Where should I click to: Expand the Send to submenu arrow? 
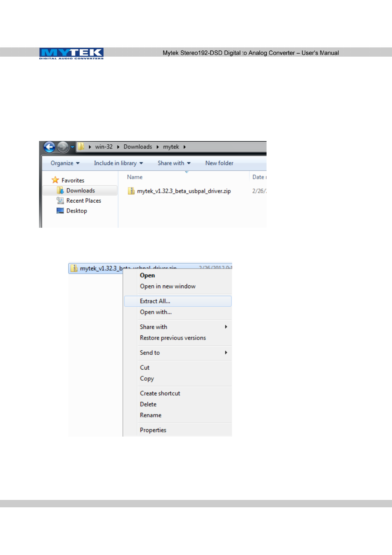226,353
